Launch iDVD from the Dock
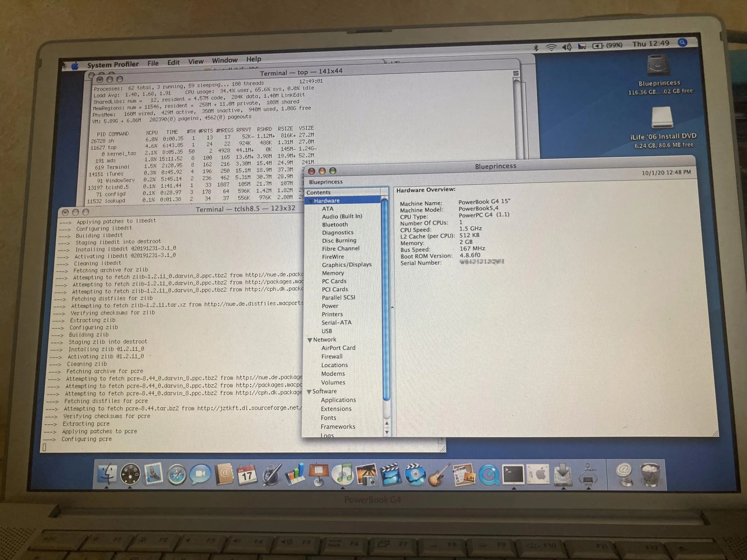Image resolution: width=747 pixels, height=560 pixels. (x=415, y=474)
